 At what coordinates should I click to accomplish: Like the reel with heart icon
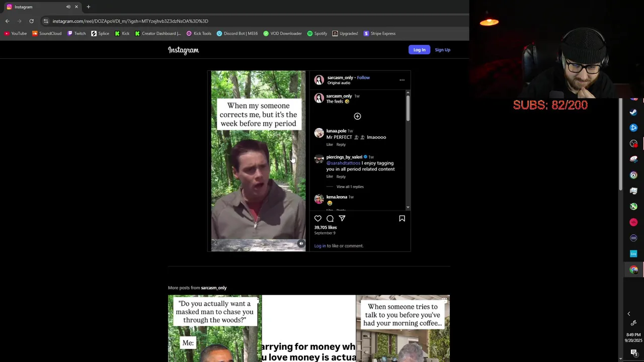pyautogui.click(x=318, y=218)
